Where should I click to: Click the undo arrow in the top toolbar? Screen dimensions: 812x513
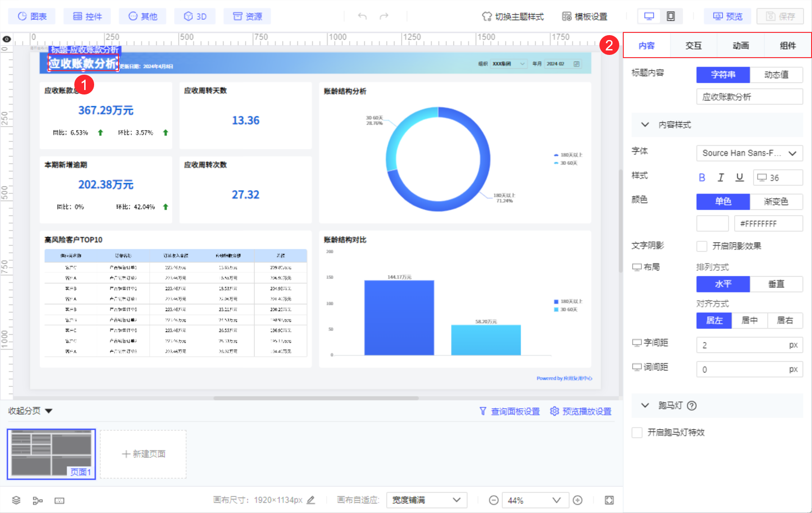coord(363,17)
